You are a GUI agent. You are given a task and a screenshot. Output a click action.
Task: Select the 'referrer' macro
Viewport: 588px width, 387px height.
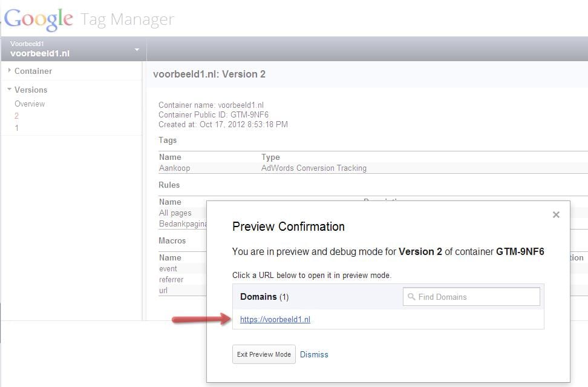(x=171, y=280)
